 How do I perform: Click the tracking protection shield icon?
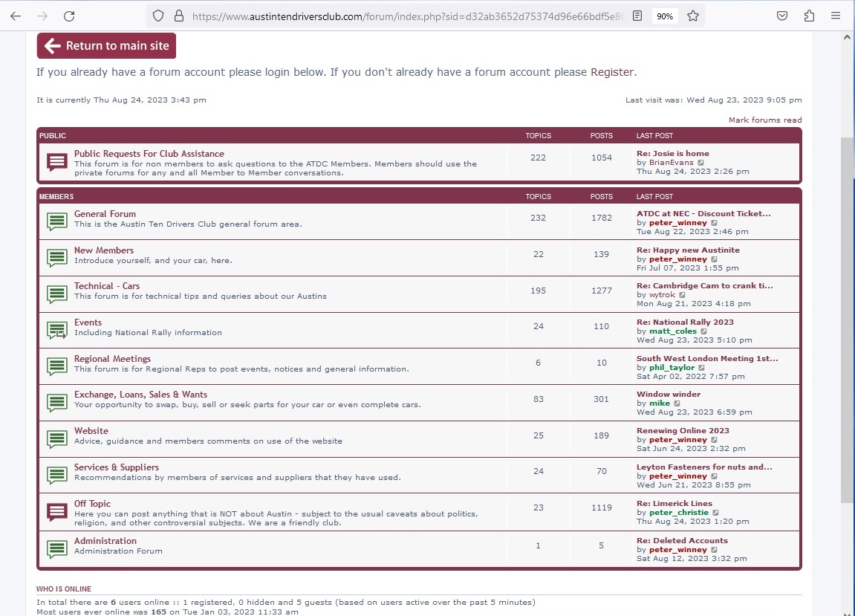[x=157, y=16]
